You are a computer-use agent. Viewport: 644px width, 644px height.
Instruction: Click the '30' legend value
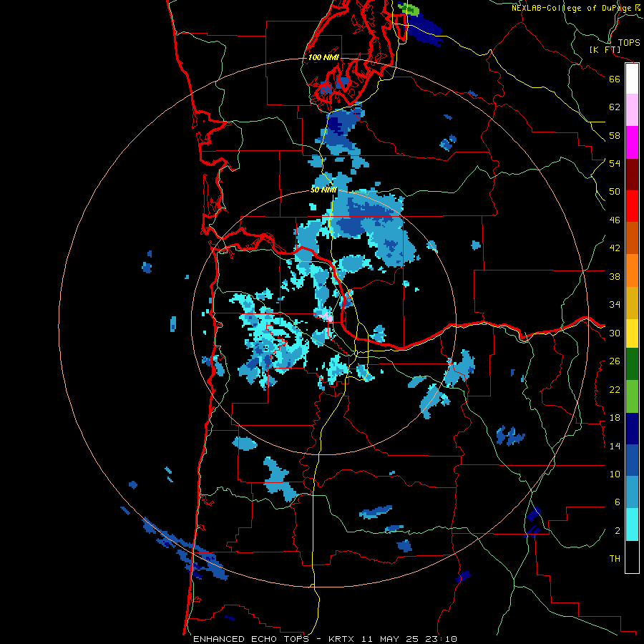(x=615, y=333)
